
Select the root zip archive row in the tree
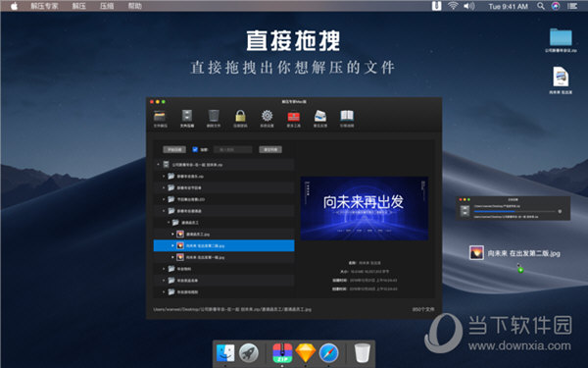223,165
